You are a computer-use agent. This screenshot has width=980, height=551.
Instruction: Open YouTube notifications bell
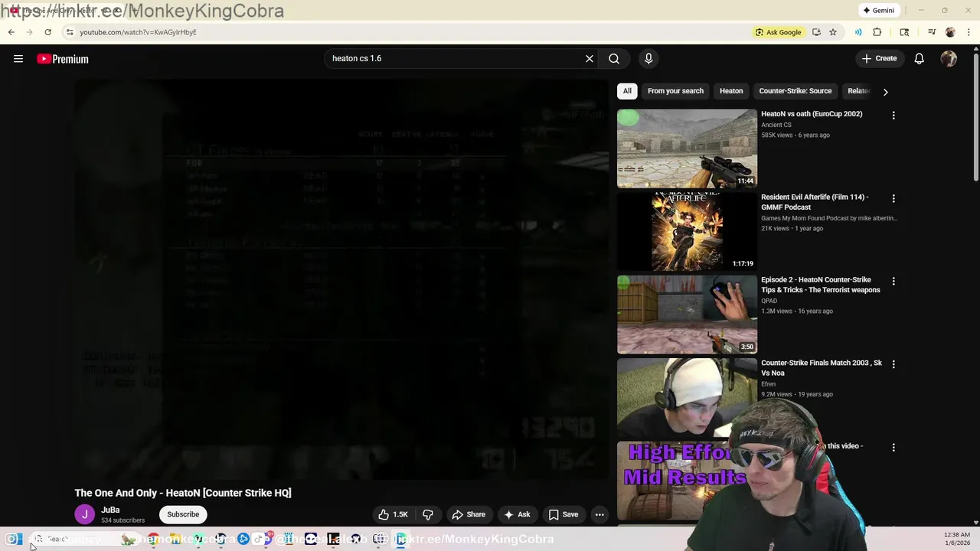coord(920,58)
